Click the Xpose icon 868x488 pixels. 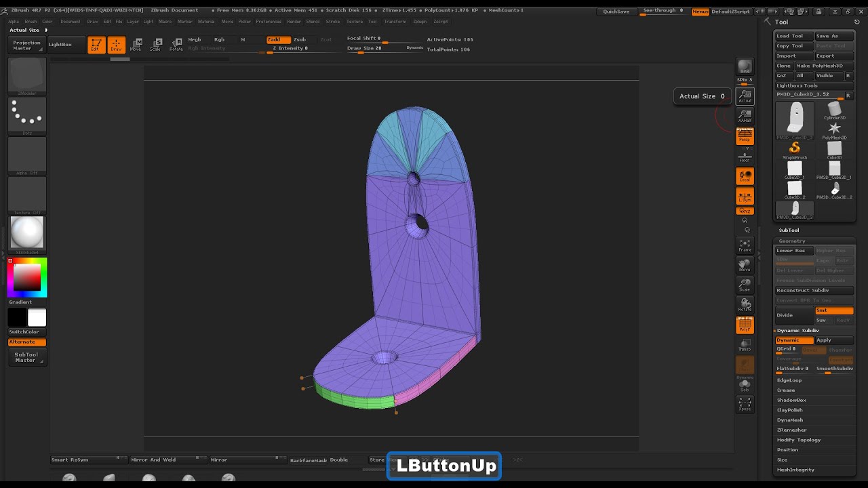745,405
